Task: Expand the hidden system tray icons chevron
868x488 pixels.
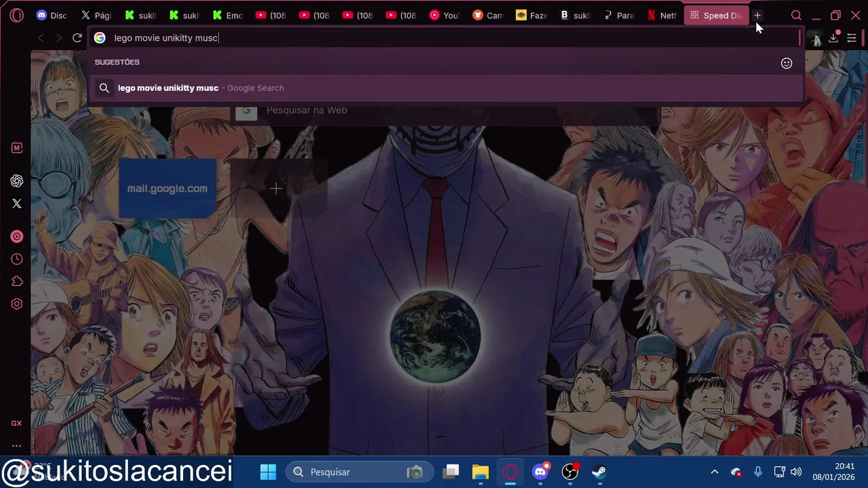Action: pyautogui.click(x=714, y=472)
